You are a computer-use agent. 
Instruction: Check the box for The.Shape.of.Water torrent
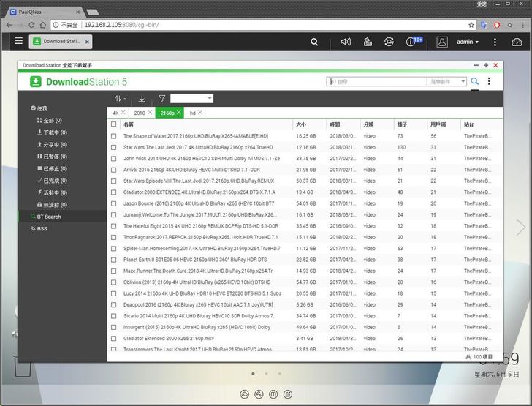coord(114,136)
